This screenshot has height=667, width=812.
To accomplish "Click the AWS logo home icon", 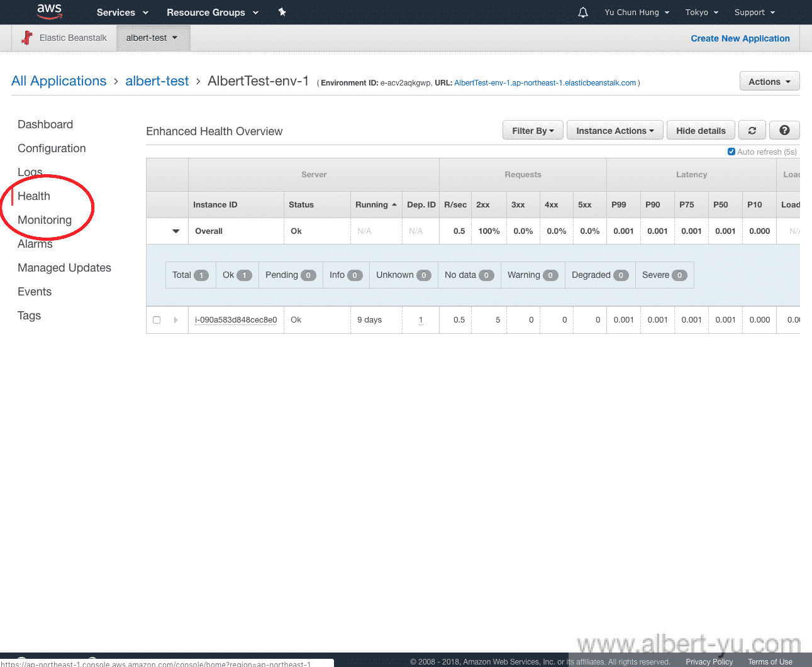I will (x=49, y=11).
